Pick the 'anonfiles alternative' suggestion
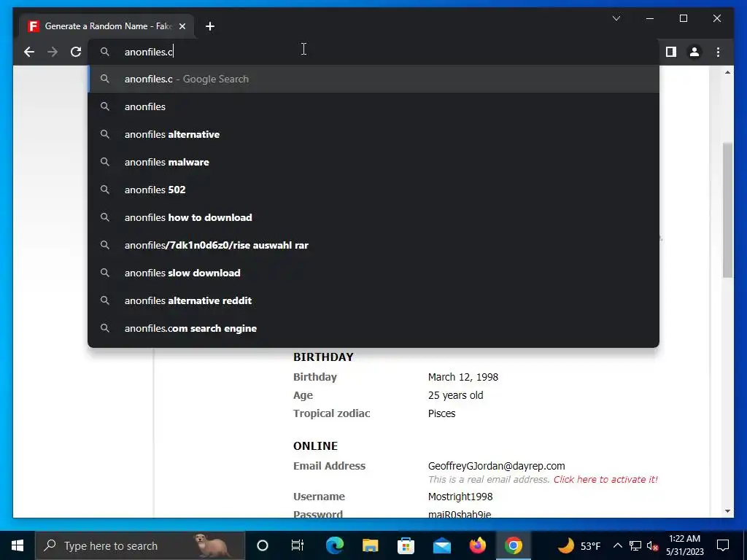This screenshot has height=560, width=747. 373,134
